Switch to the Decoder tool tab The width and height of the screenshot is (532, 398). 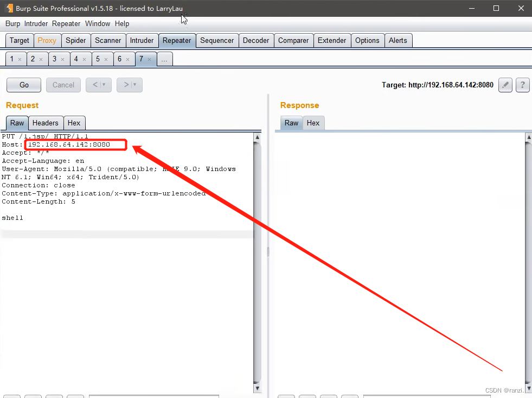[x=256, y=40]
